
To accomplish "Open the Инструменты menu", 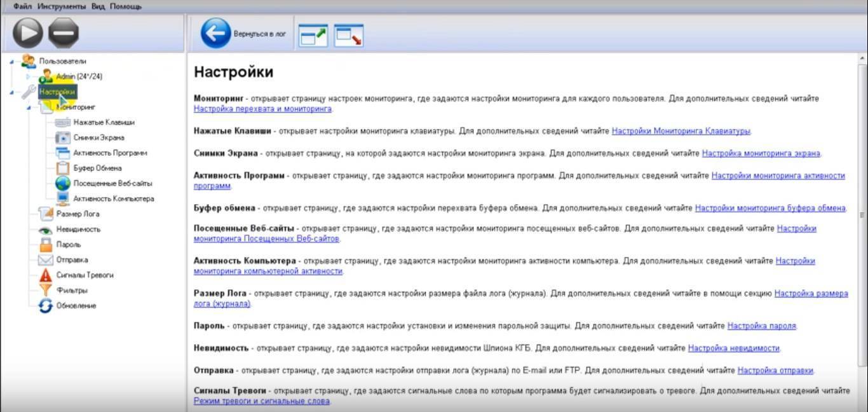I will (x=61, y=6).
